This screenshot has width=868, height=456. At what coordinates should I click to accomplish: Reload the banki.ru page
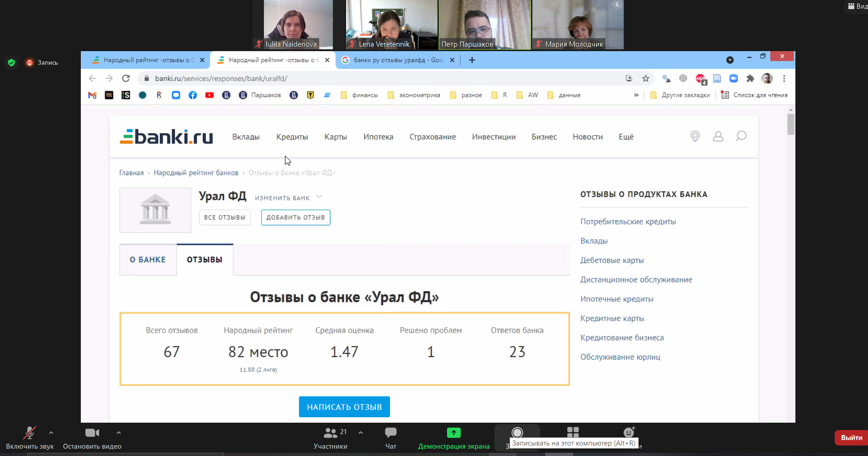pos(126,79)
